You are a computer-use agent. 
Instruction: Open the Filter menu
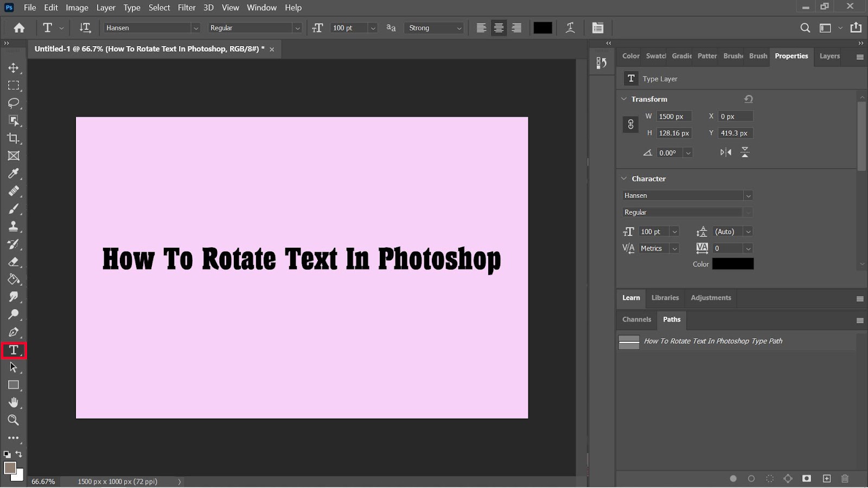coord(187,8)
